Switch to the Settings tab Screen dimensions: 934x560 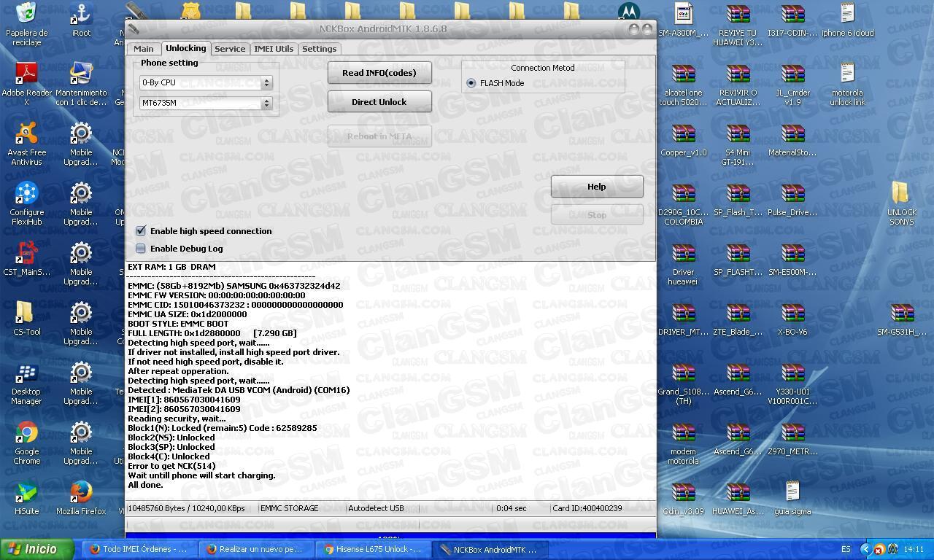tap(320, 49)
